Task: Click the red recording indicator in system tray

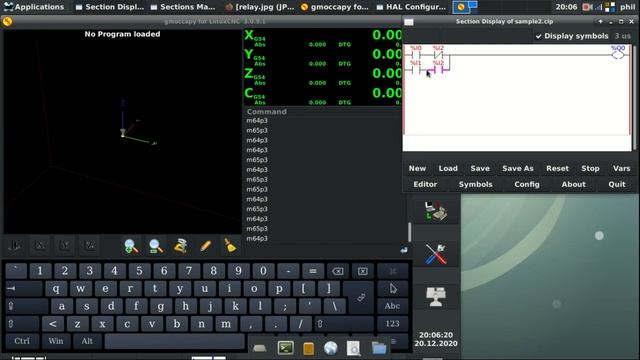Action: coord(587,7)
